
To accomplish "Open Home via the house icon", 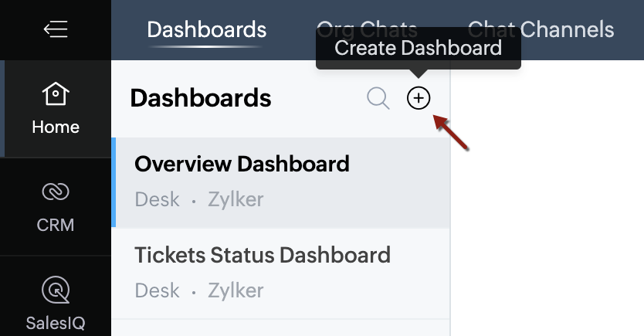I will [56, 93].
